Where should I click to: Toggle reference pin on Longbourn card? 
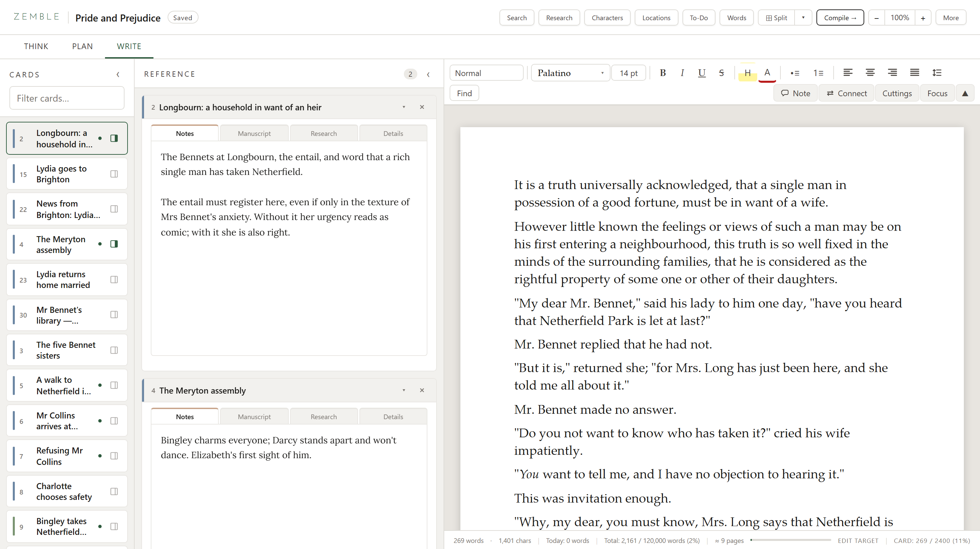point(114,138)
